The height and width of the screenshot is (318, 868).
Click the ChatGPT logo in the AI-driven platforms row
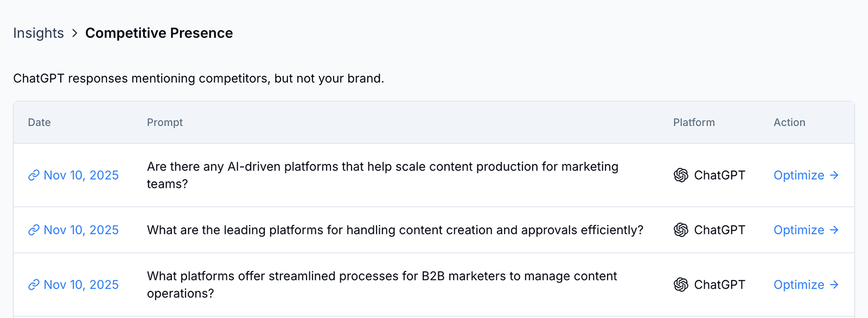(x=681, y=176)
